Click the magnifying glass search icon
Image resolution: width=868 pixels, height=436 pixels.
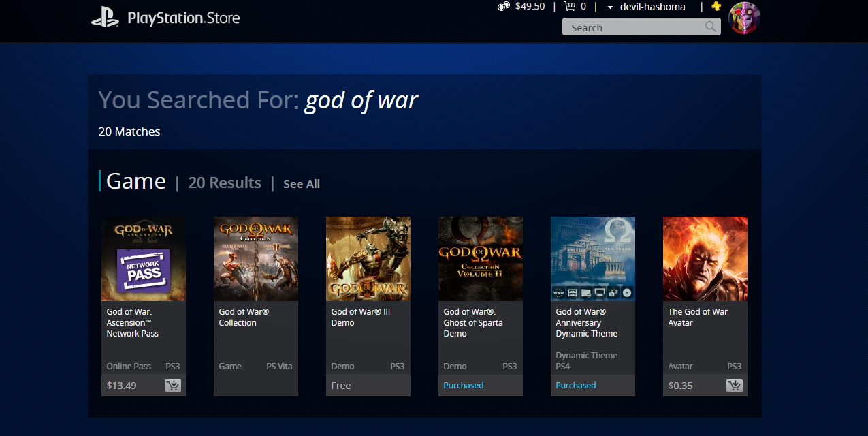(x=711, y=27)
